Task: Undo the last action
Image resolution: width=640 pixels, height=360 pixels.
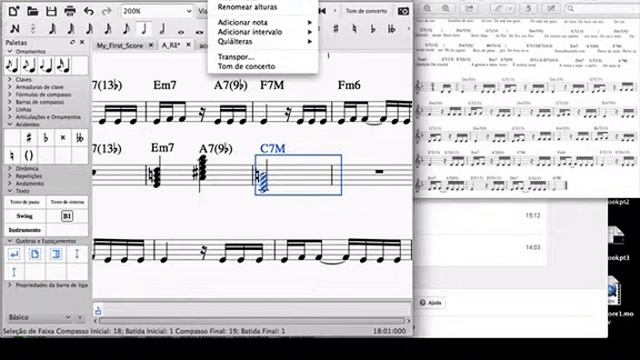Action: tap(88, 11)
